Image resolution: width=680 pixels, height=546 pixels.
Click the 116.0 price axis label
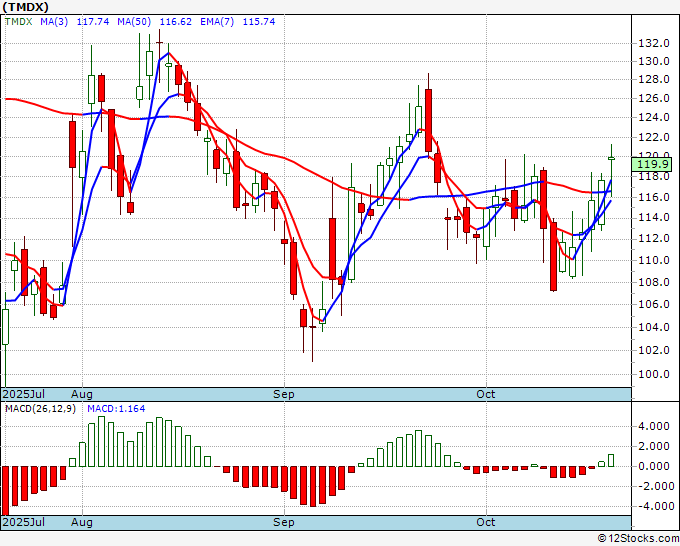click(x=654, y=197)
